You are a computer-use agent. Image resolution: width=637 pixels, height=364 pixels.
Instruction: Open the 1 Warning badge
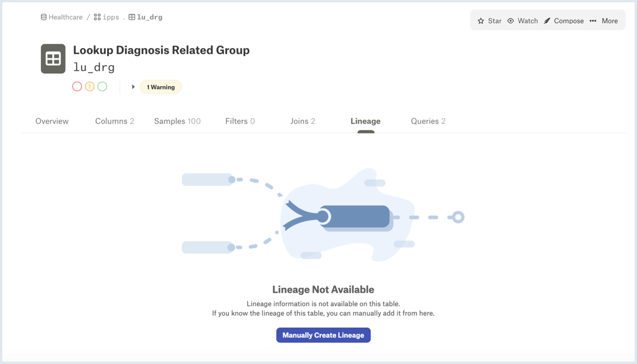tap(161, 87)
